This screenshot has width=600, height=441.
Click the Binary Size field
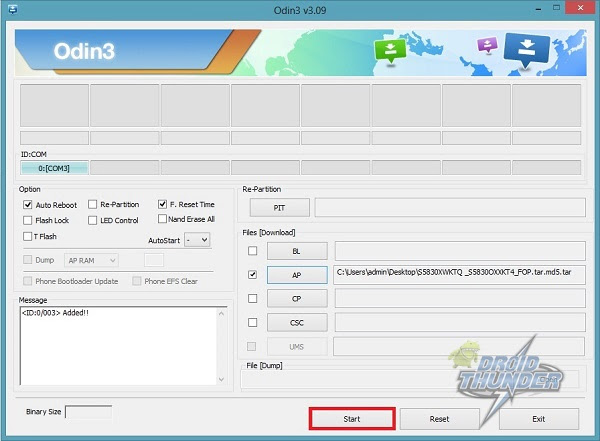pyautogui.click(x=88, y=412)
